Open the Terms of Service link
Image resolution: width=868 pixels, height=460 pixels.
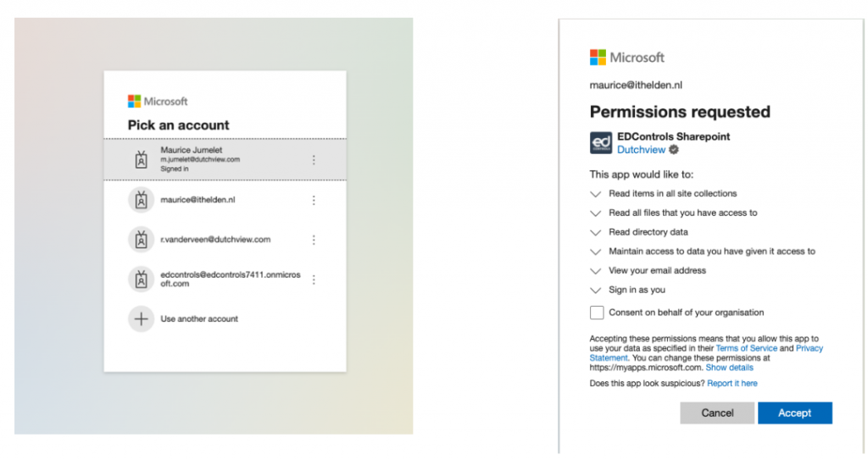746,348
